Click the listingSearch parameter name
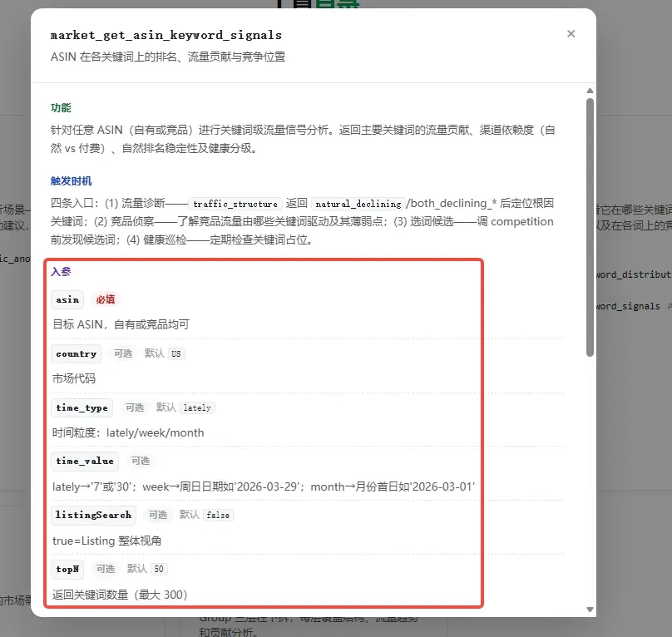Viewport: 672px width, 637px height. point(93,515)
